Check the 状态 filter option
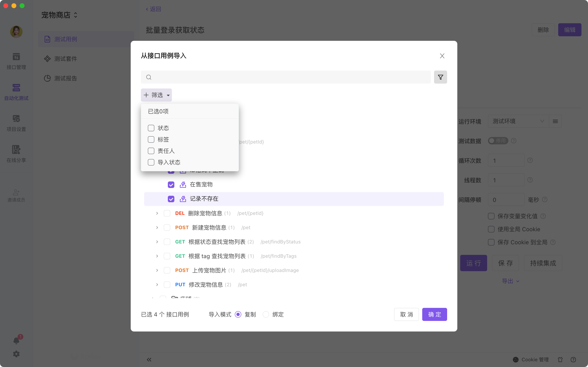588x367 pixels. pos(151,128)
